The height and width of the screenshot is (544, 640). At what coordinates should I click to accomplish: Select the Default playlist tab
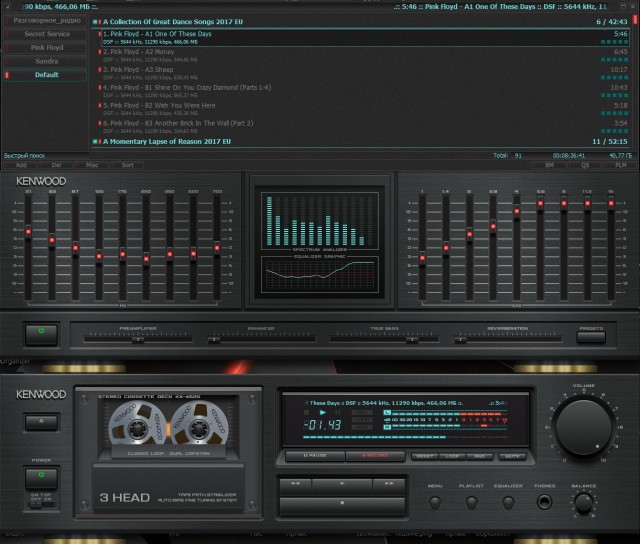(47, 75)
